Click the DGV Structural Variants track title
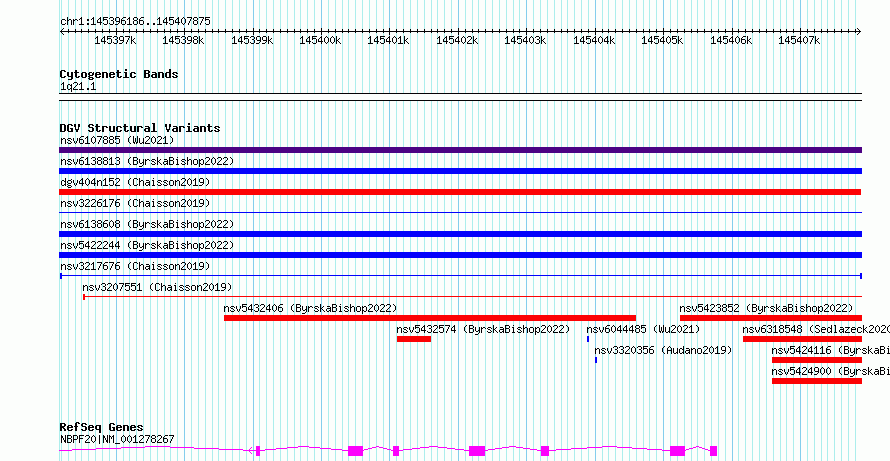The image size is (890, 461). pos(140,128)
